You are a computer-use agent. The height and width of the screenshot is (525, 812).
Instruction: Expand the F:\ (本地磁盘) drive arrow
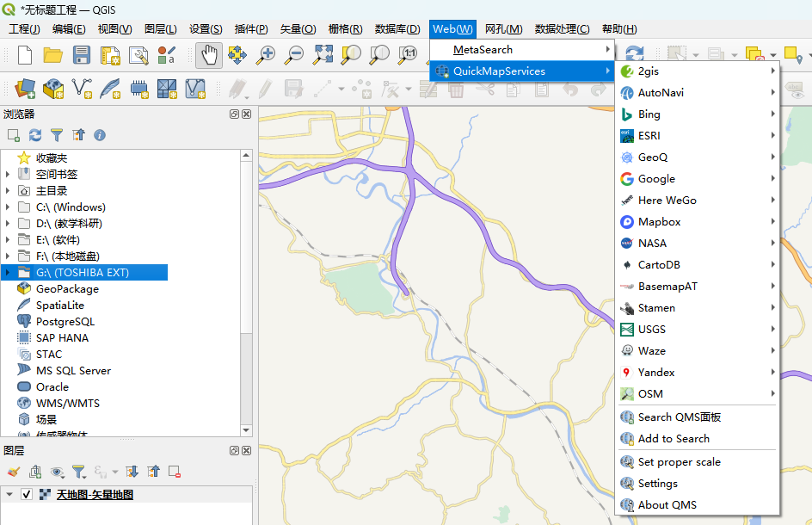7,256
